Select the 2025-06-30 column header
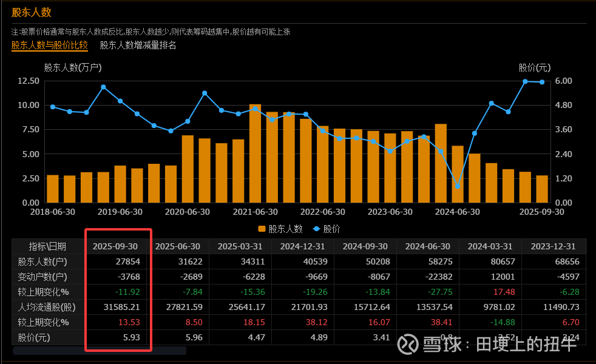Image resolution: width=596 pixels, height=364 pixels. coord(177,246)
